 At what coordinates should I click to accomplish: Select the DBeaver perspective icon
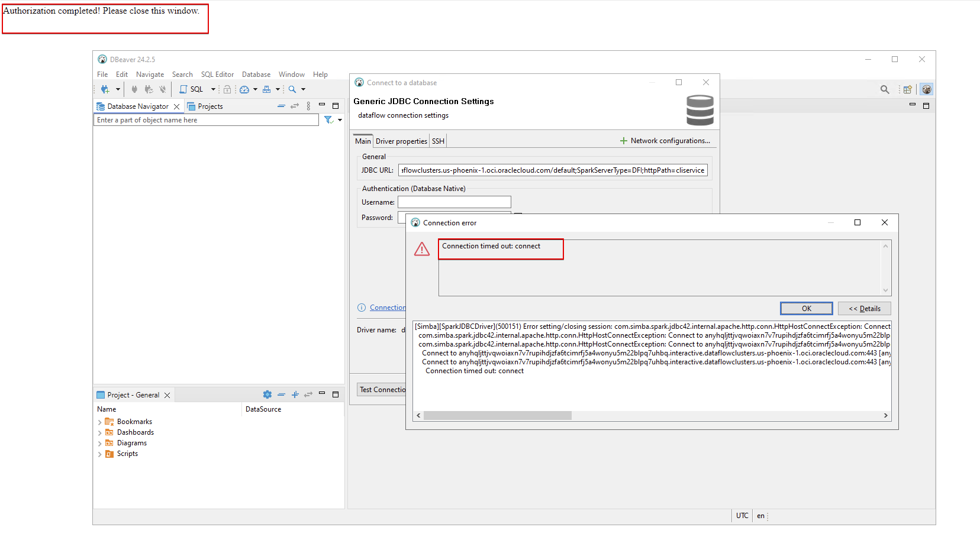pyautogui.click(x=927, y=89)
